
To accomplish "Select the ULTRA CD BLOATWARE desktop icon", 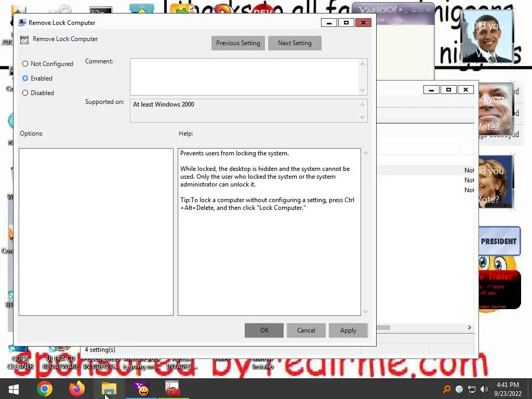I will pos(60,358).
